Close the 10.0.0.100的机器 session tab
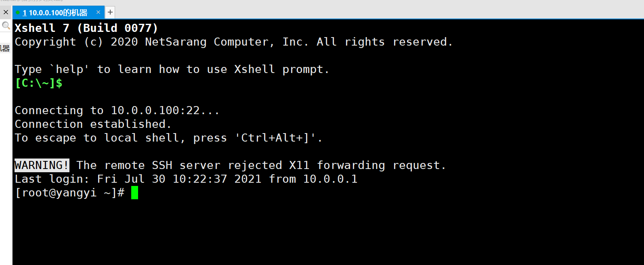The image size is (644, 265). (98, 13)
